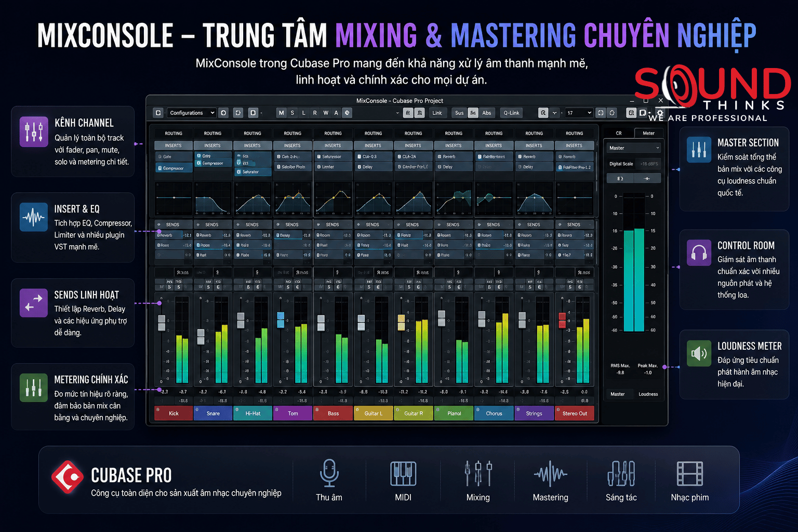The width and height of the screenshot is (798, 532).
Task: Click the leftmost toolbar icon beside Configurations
Action: (158, 113)
